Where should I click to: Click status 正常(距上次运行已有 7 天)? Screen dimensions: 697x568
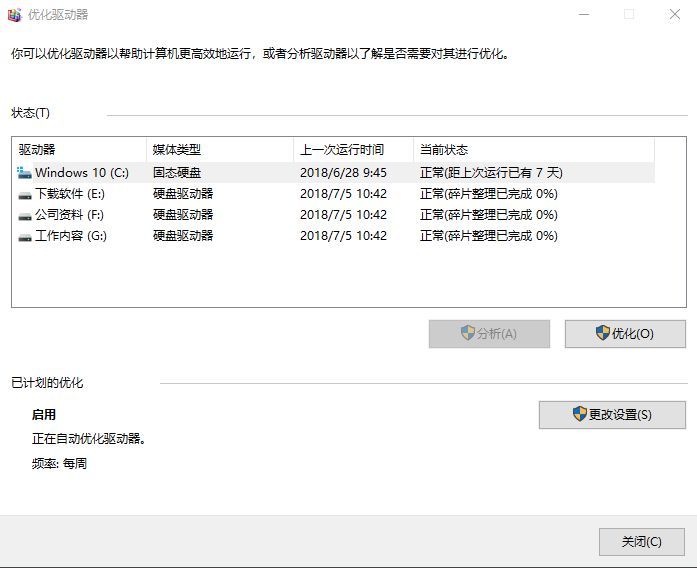[x=491, y=172]
